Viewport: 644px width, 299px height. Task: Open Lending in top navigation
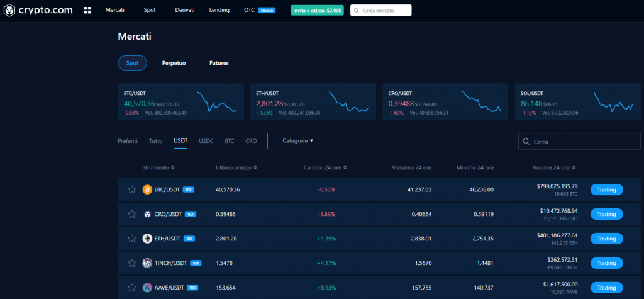(219, 10)
